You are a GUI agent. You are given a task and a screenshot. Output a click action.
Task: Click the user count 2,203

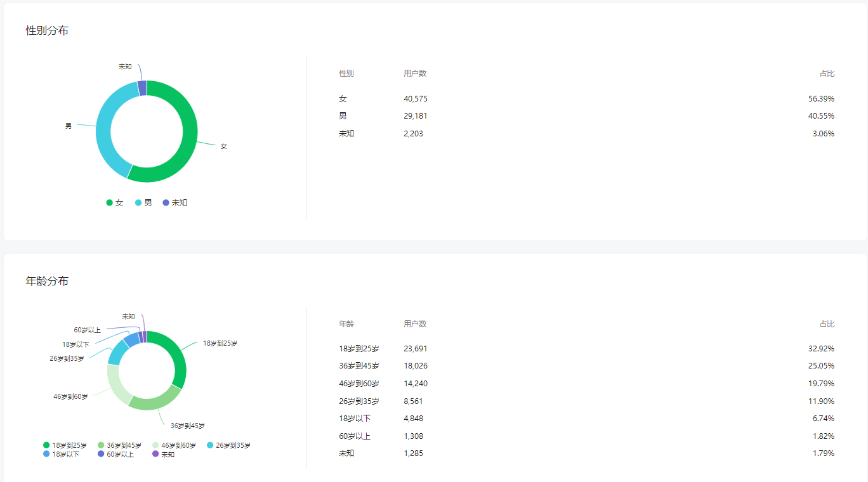[x=413, y=134]
